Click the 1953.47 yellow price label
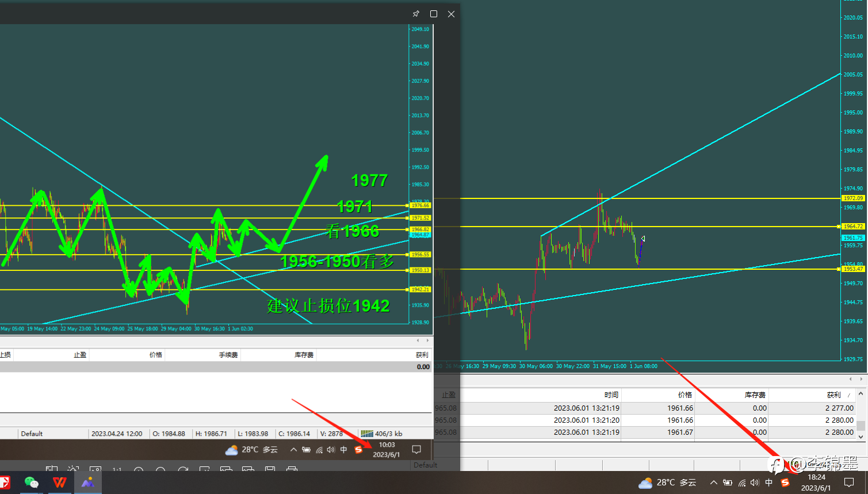 (x=853, y=269)
